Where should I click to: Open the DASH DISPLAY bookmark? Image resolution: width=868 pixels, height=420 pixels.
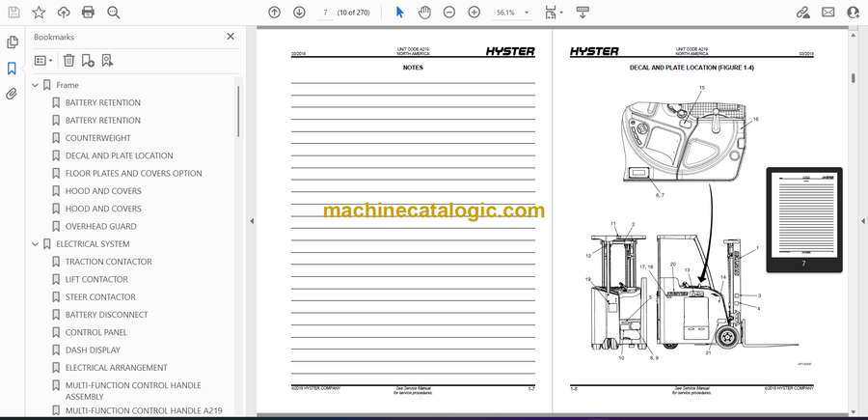(x=93, y=350)
